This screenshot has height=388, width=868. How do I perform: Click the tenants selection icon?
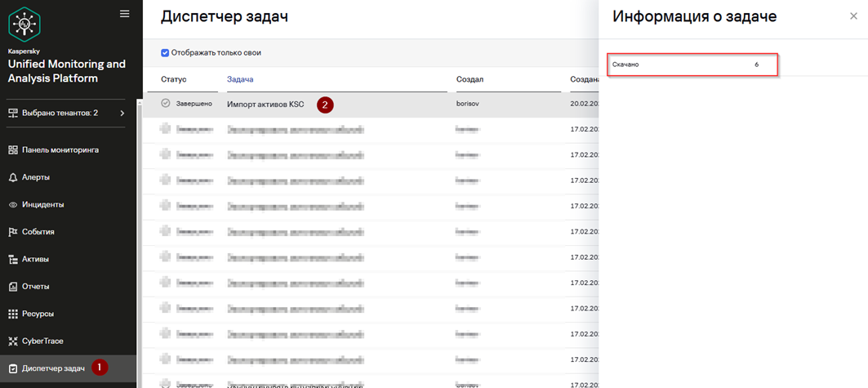(x=14, y=113)
